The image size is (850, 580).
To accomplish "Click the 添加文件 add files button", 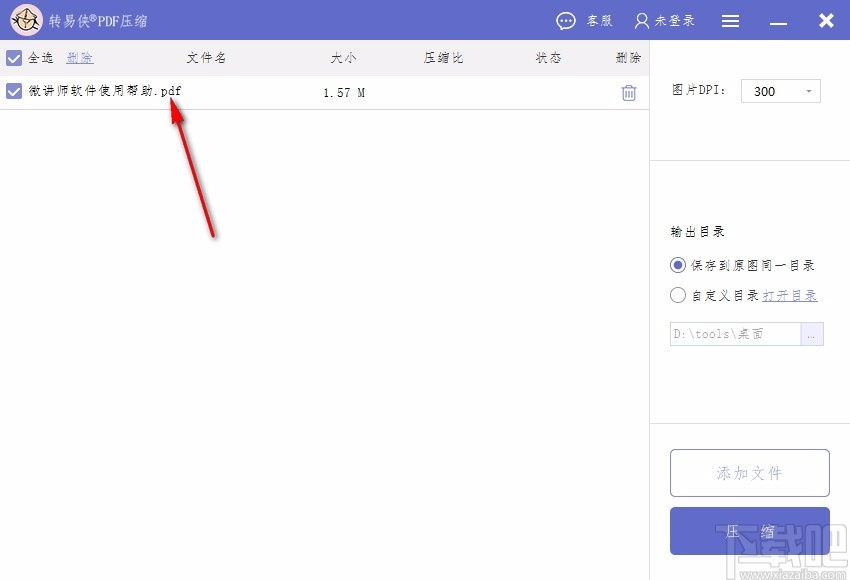I will click(x=749, y=472).
